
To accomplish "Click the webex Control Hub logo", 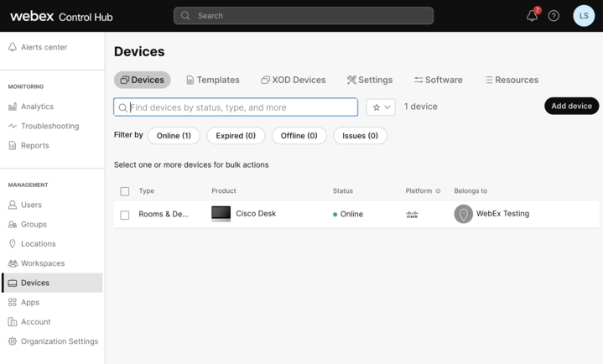I will tap(61, 17).
